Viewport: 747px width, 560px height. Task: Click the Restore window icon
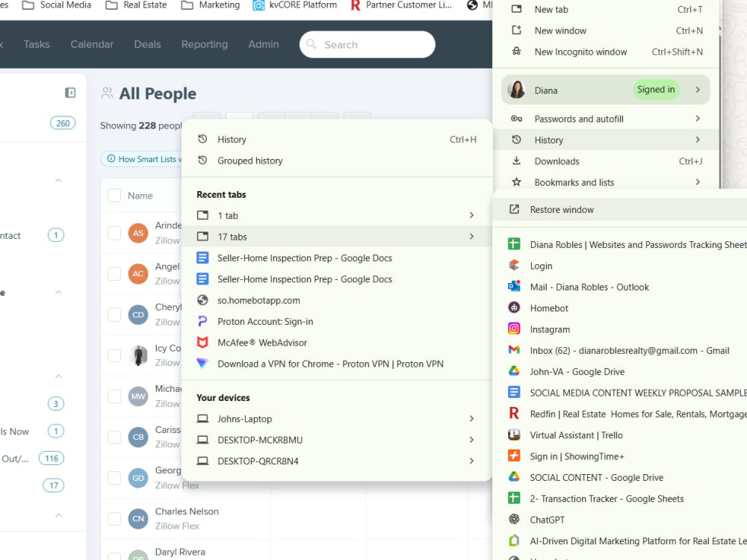pyautogui.click(x=514, y=209)
